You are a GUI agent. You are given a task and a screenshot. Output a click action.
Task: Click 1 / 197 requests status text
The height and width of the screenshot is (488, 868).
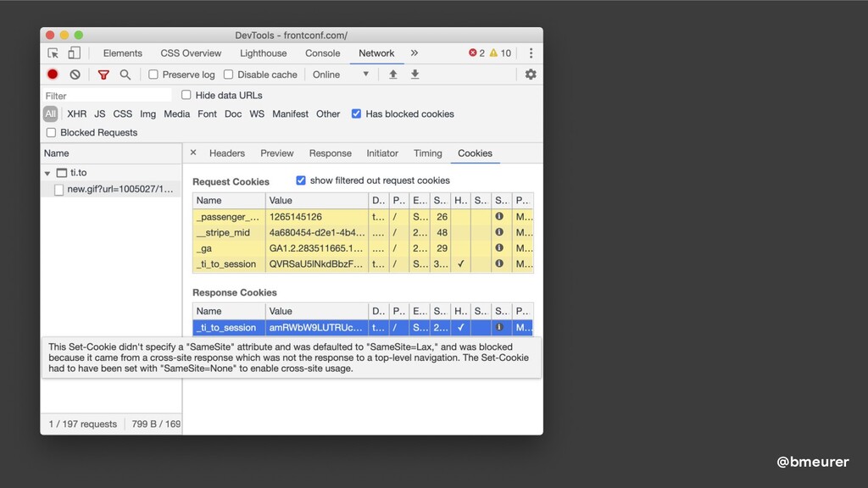pos(83,424)
